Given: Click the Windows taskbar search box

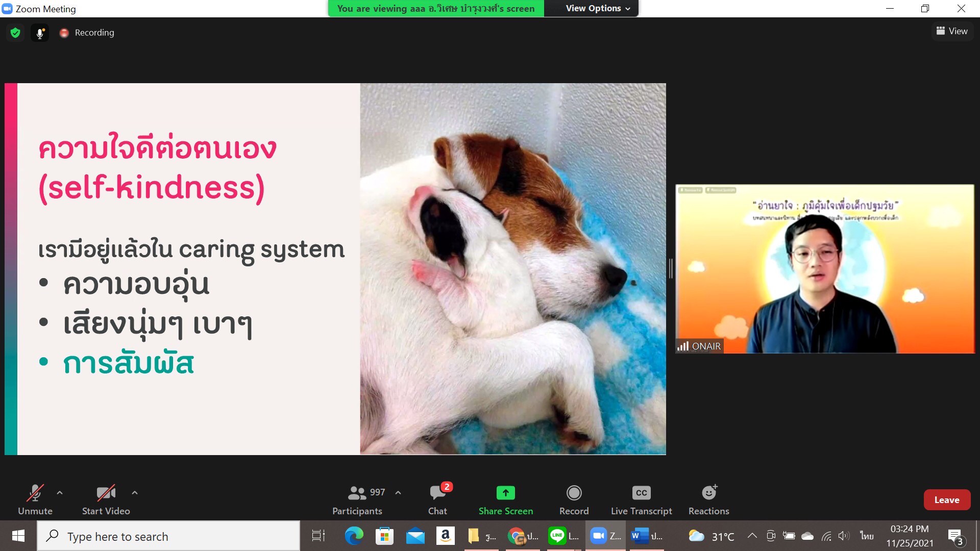Looking at the screenshot, I should (168, 536).
